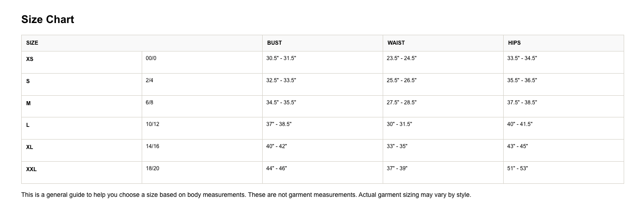The width and height of the screenshot is (644, 205).
Task: Click bust measurement 40" - 42"
Action: point(277,146)
